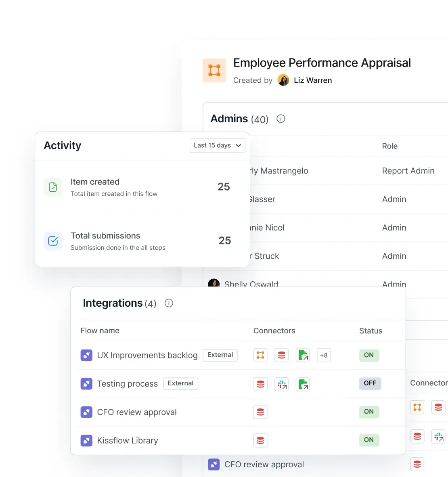
Task: Click the purple flow icon beside Kissflow Library
Action: pyautogui.click(x=86, y=440)
